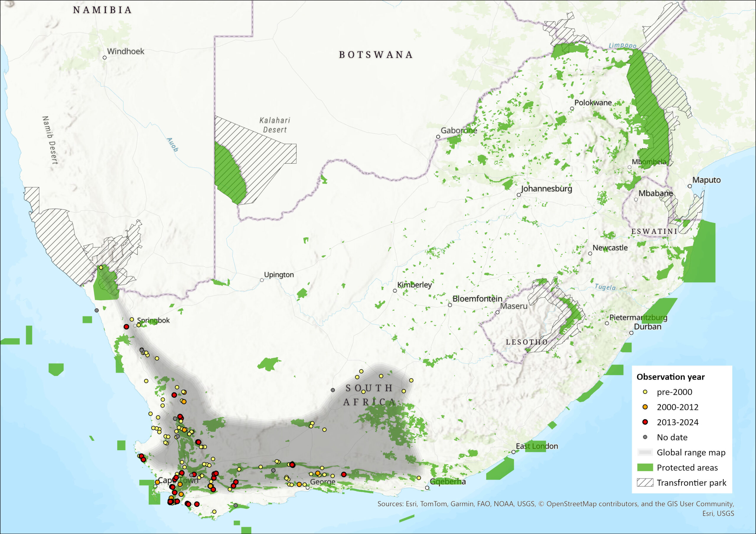Click the pre-2000 yellow dot in legend

click(645, 392)
